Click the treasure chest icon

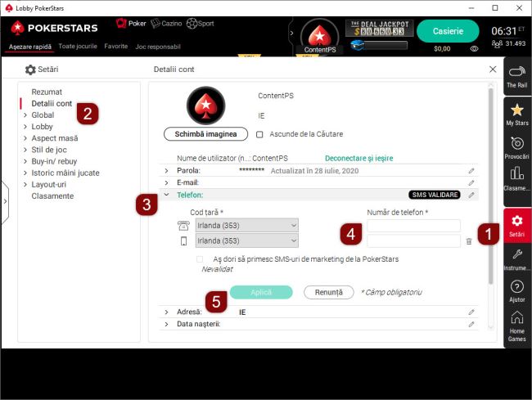pyautogui.click(x=358, y=45)
